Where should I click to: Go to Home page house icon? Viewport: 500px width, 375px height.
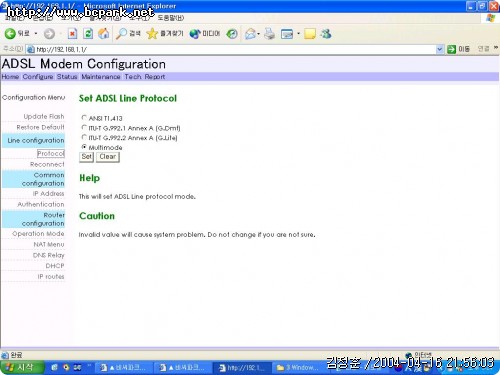point(104,34)
